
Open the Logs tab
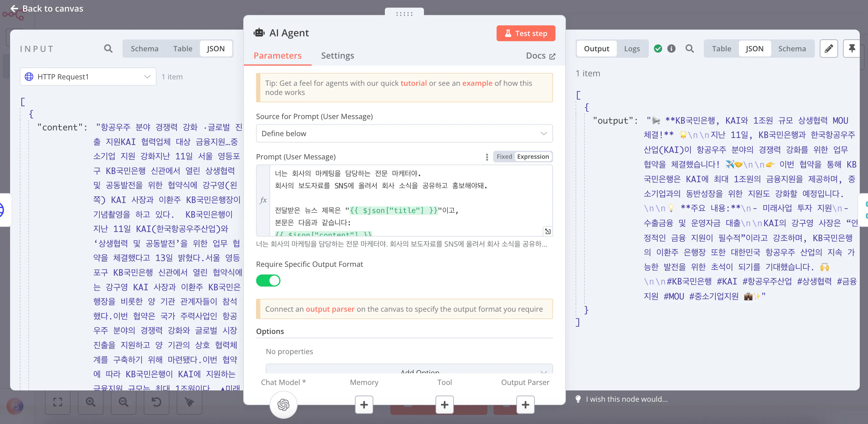631,49
